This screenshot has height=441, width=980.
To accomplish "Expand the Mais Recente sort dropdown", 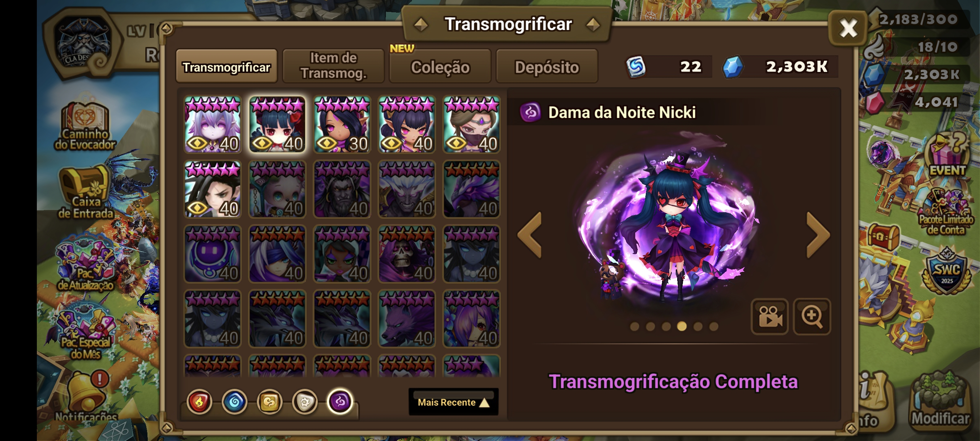I will click(454, 402).
